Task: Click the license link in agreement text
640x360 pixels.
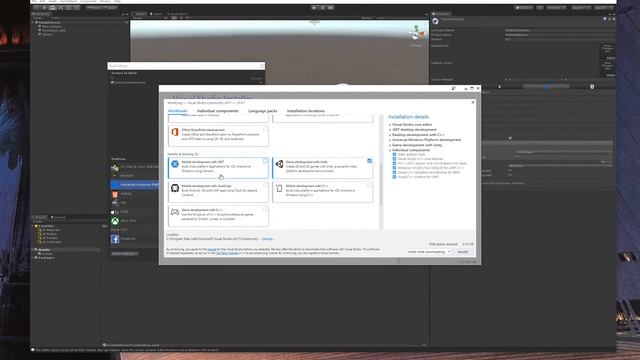Action: (212, 249)
